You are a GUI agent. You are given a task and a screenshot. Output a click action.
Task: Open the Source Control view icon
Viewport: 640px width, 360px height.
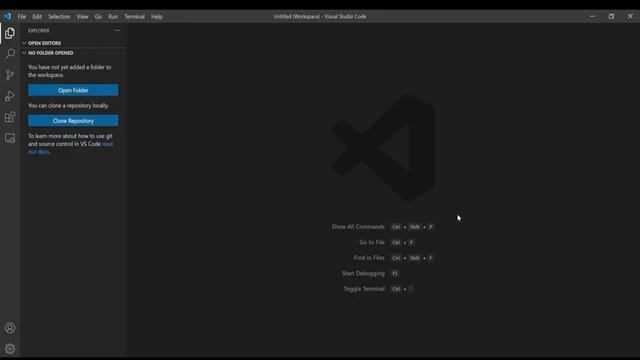[10, 75]
